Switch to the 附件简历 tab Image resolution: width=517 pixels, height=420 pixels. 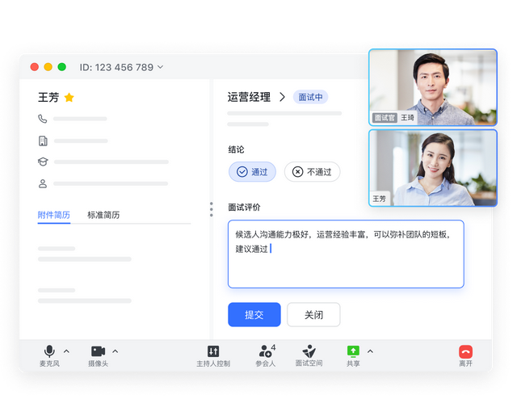53,215
